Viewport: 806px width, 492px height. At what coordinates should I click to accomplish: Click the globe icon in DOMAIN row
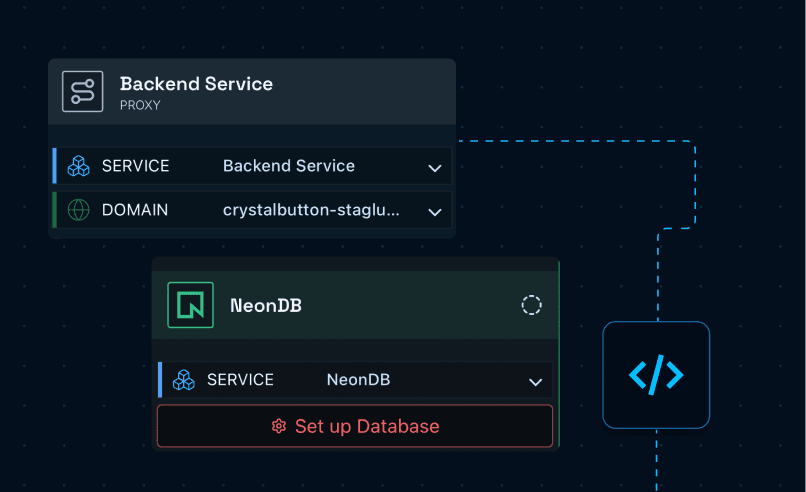[x=78, y=210]
